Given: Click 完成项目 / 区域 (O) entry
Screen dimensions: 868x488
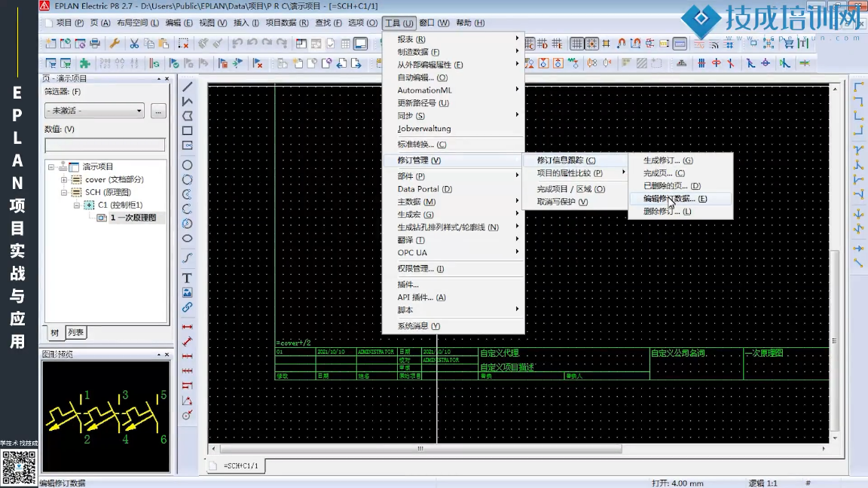Looking at the screenshot, I should pyautogui.click(x=575, y=189).
